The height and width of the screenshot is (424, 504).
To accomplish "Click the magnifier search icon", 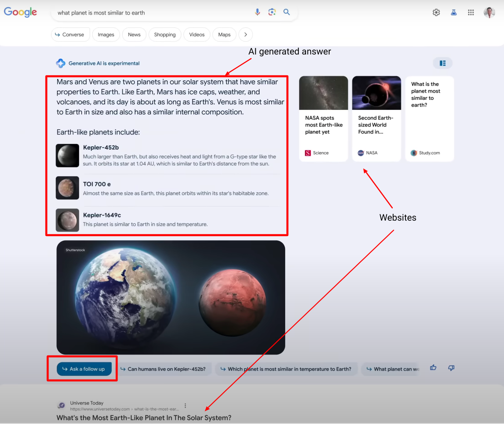I will coord(287,12).
